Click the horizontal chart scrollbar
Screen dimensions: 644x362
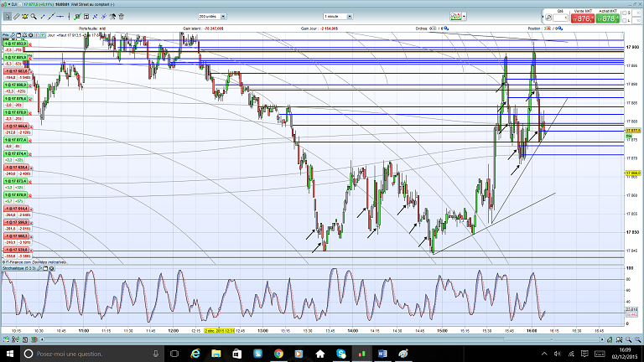(x=322, y=339)
